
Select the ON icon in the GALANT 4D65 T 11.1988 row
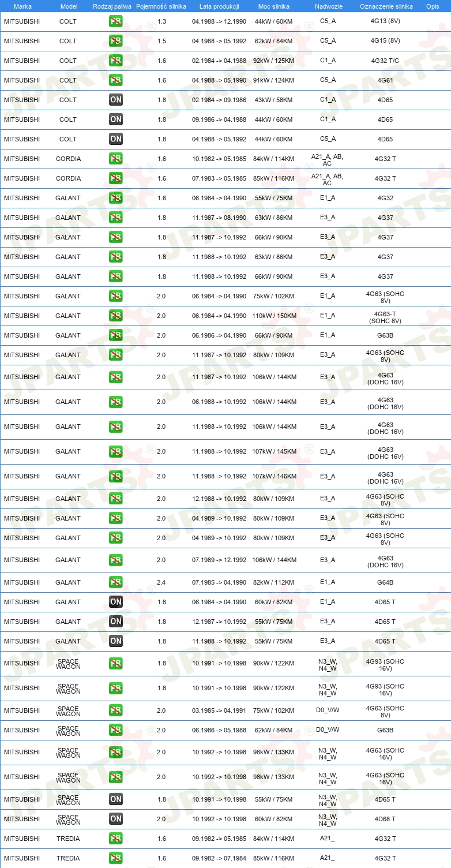coord(116,641)
